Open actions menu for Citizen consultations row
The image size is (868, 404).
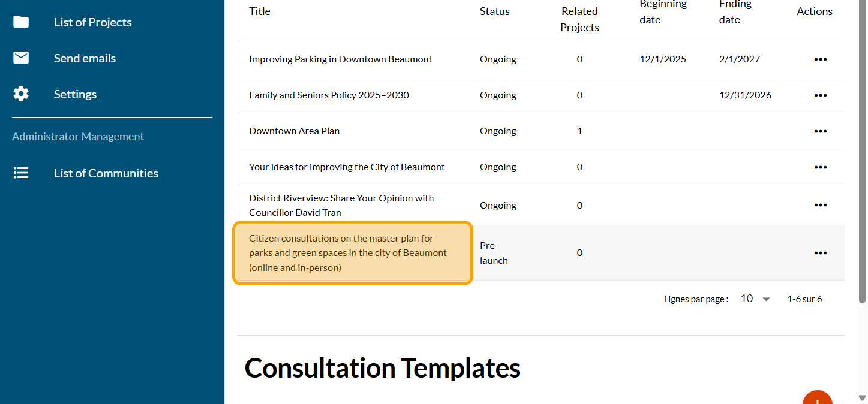pyautogui.click(x=820, y=253)
